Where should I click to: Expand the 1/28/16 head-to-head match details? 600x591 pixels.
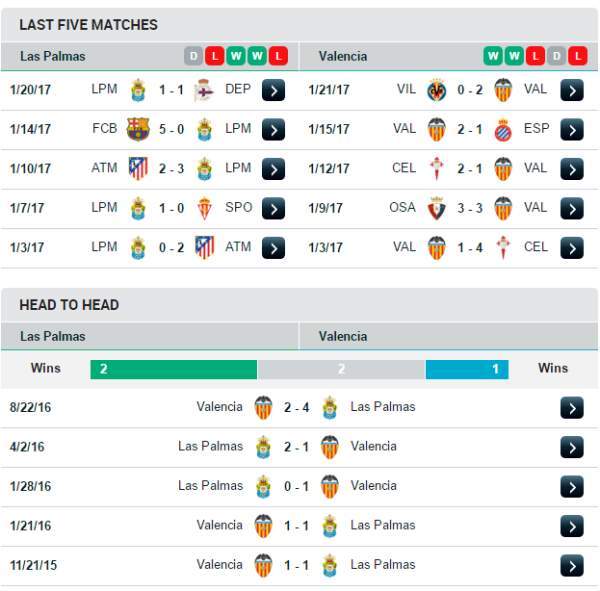click(x=572, y=487)
